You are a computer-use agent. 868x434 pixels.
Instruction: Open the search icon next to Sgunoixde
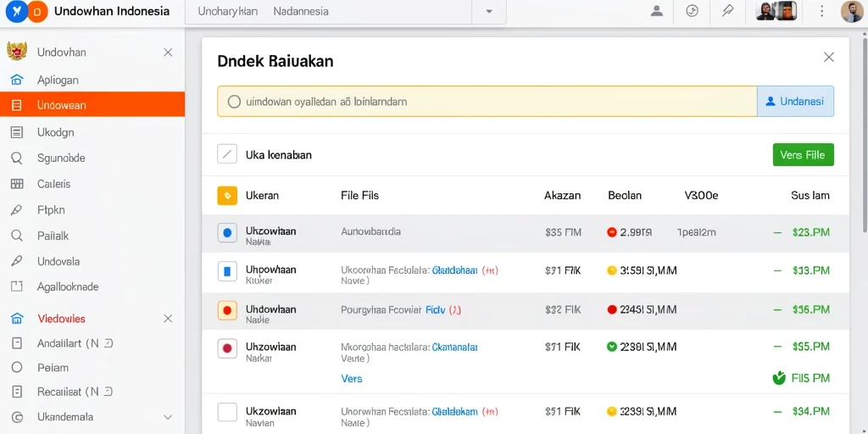click(17, 159)
